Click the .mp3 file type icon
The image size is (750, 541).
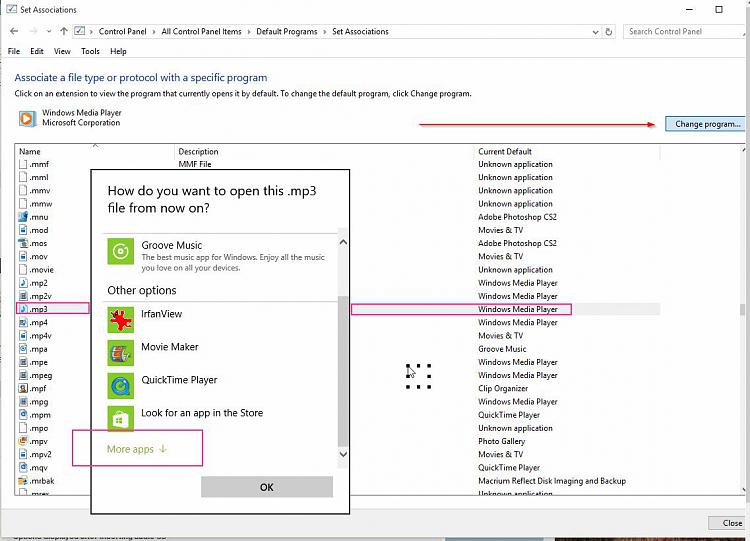tap(23, 309)
